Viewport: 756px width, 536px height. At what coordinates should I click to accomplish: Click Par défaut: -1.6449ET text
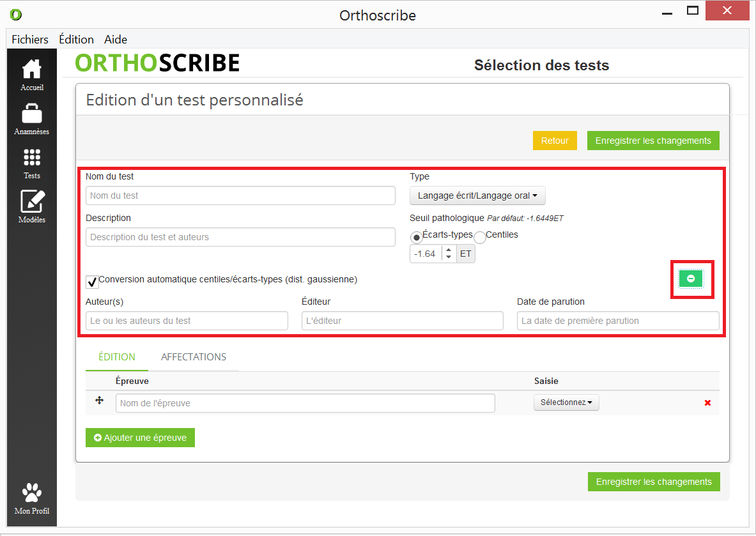(x=525, y=218)
